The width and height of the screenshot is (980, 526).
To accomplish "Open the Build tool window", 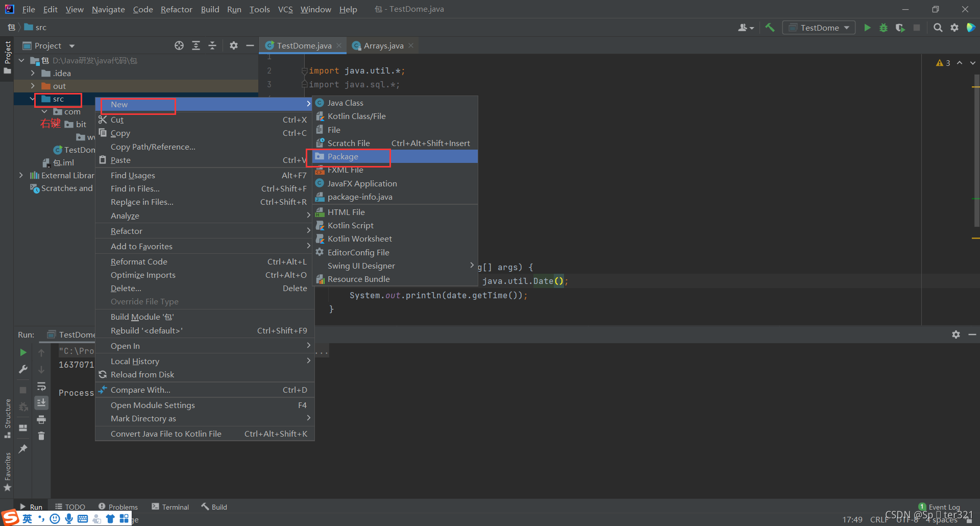I will tap(214, 507).
